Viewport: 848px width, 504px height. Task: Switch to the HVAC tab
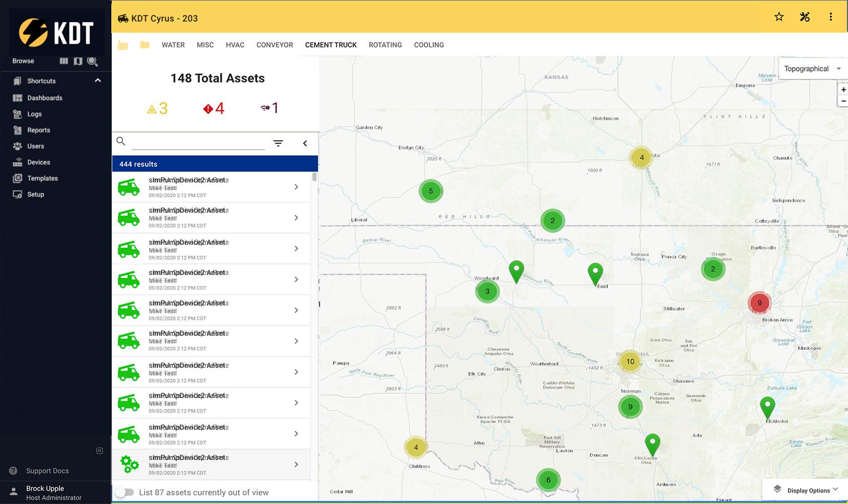click(x=235, y=45)
